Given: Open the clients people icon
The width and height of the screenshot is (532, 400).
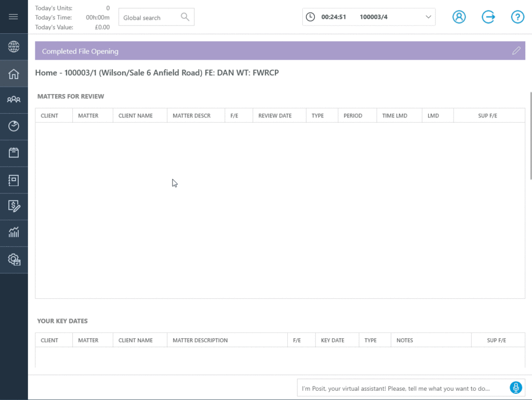Looking at the screenshot, I should pyautogui.click(x=14, y=99).
